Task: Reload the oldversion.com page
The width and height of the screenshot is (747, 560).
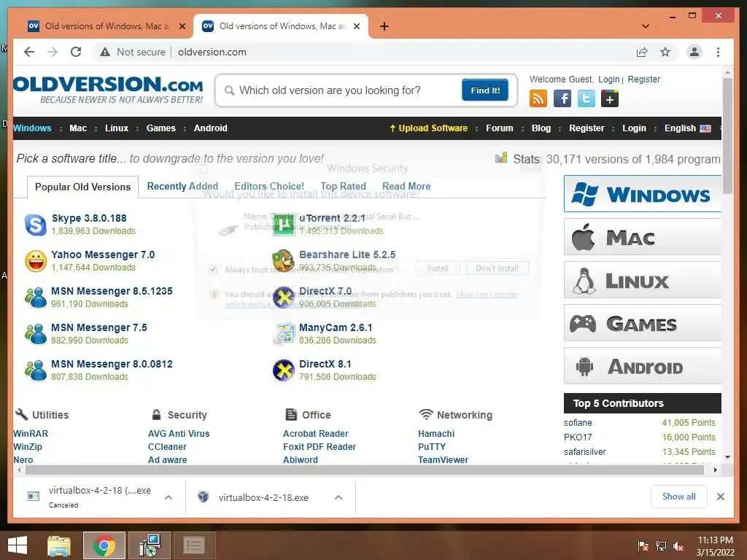Action: point(76,52)
